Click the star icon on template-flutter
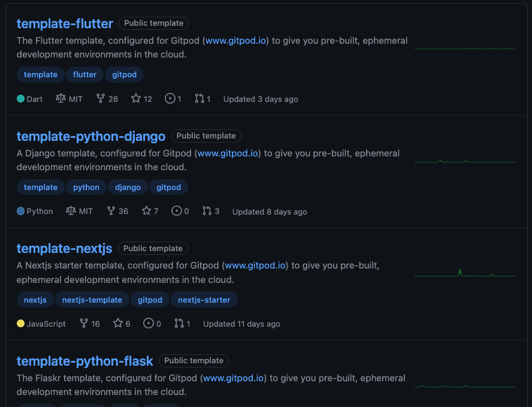The height and width of the screenshot is (407, 532). click(x=136, y=99)
